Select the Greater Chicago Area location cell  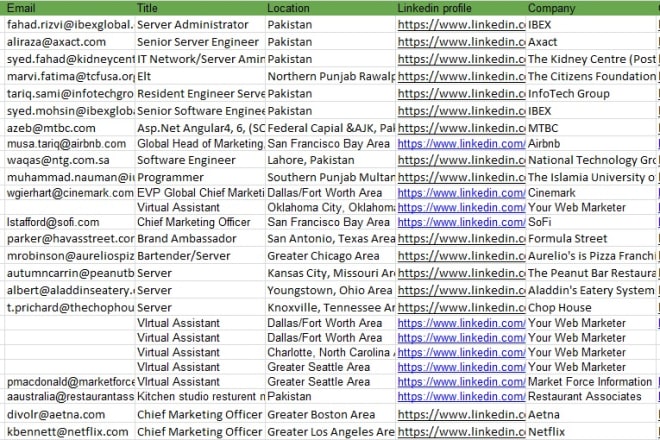330,256
